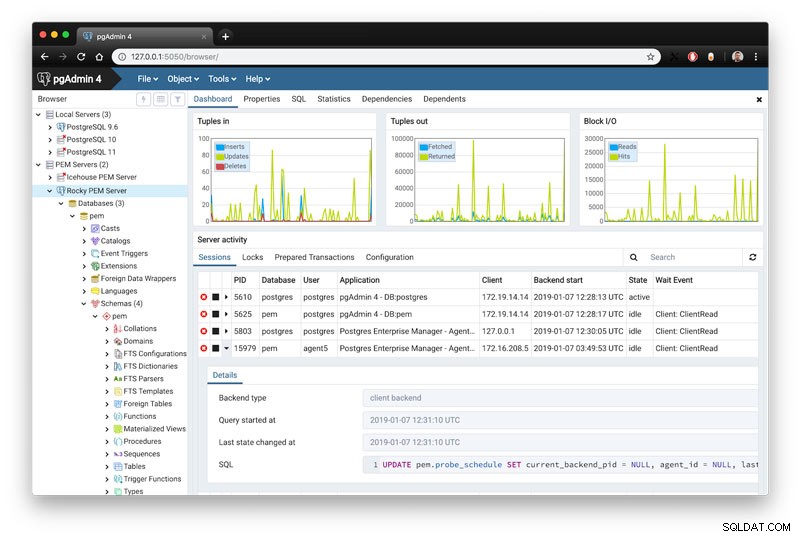Image resolution: width=800 pixels, height=537 pixels.
Task: Click the Inserts legend color swatch
Action: 220,147
